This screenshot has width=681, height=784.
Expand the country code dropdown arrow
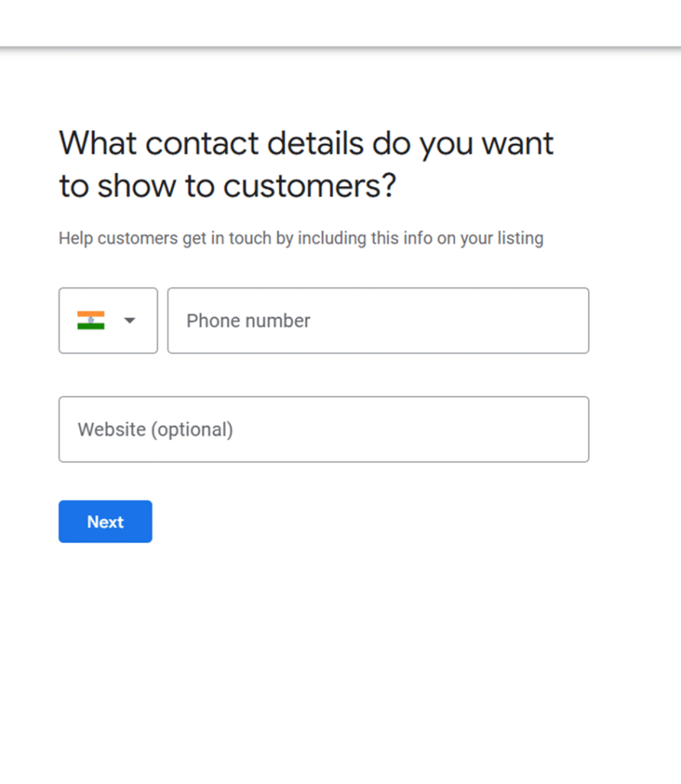[129, 320]
